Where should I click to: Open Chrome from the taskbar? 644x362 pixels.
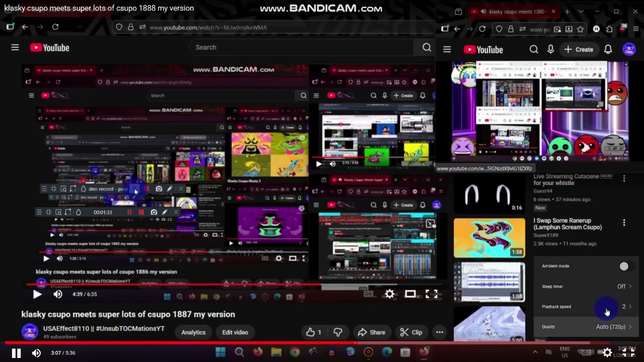tap(295, 352)
